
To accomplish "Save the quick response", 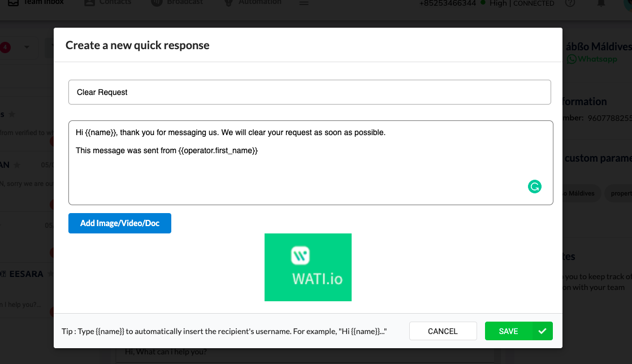I will [x=518, y=331].
